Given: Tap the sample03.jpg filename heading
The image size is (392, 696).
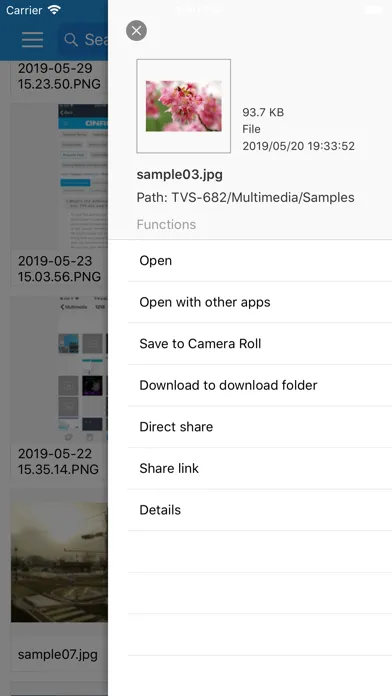Looking at the screenshot, I should tap(179, 174).
